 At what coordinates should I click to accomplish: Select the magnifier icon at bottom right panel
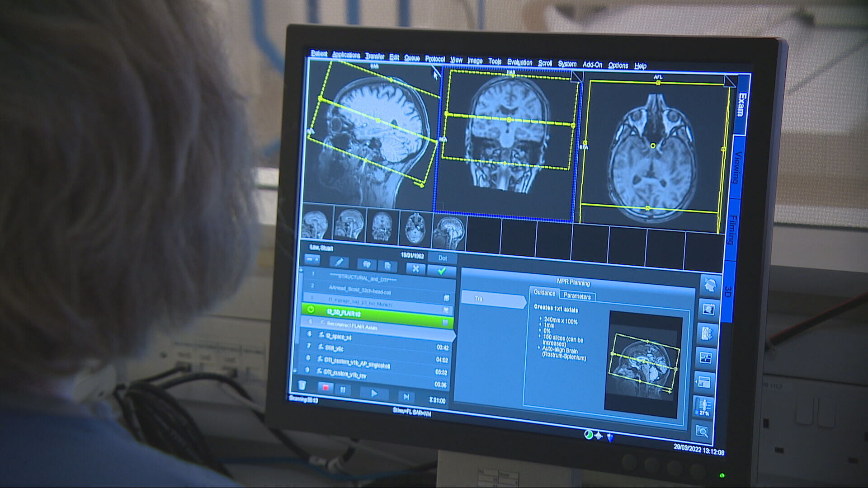coord(703,429)
